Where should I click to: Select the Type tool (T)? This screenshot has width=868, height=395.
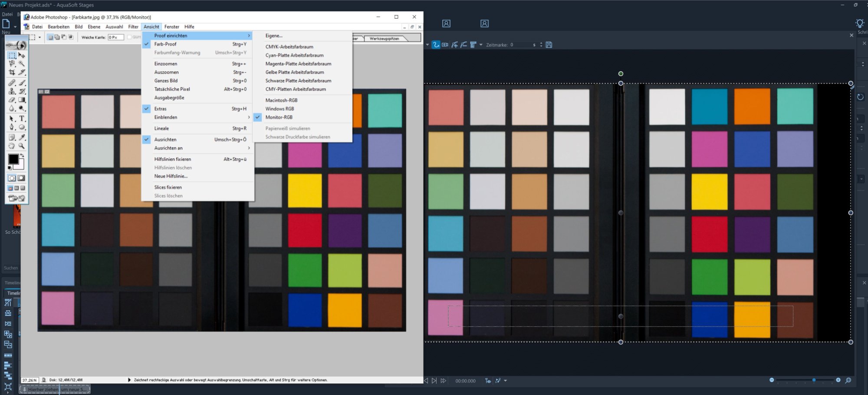click(22, 119)
